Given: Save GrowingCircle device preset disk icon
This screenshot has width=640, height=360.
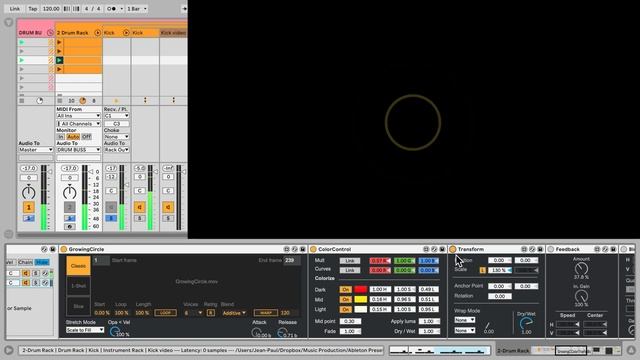Looking at the screenshot, I should coord(302,249).
